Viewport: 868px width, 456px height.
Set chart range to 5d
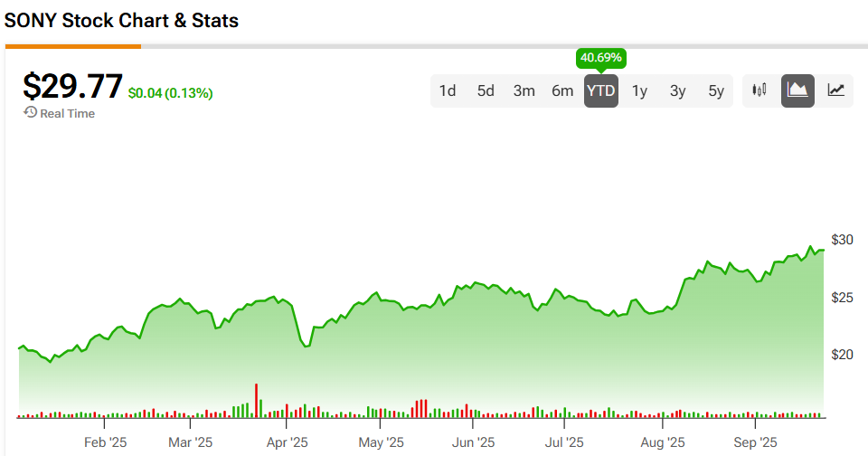[486, 90]
